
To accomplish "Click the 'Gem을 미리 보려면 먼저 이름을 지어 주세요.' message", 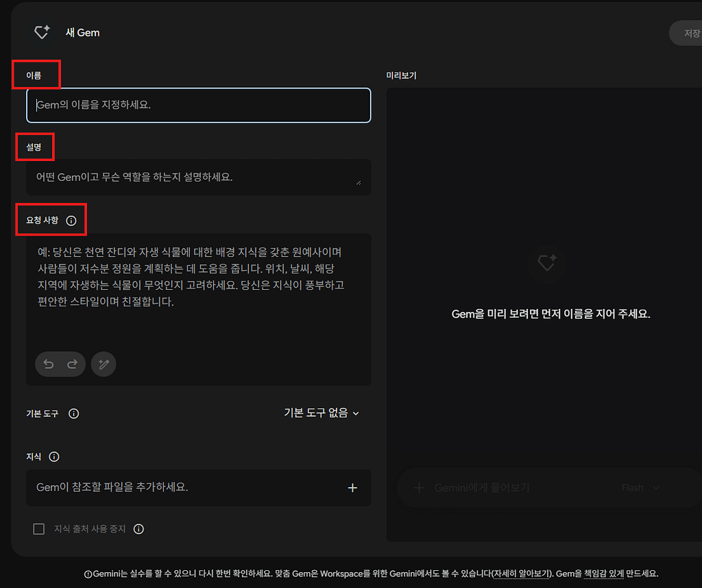I will pos(550,314).
